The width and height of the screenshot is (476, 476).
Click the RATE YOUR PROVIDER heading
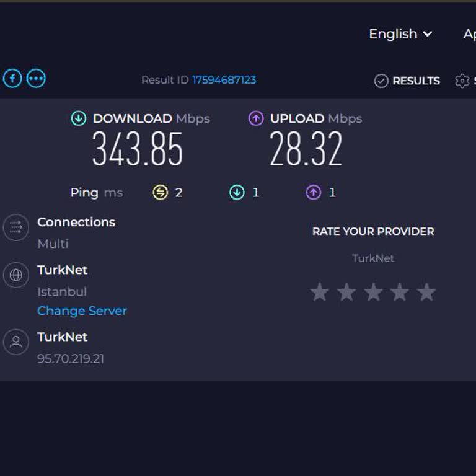click(373, 231)
